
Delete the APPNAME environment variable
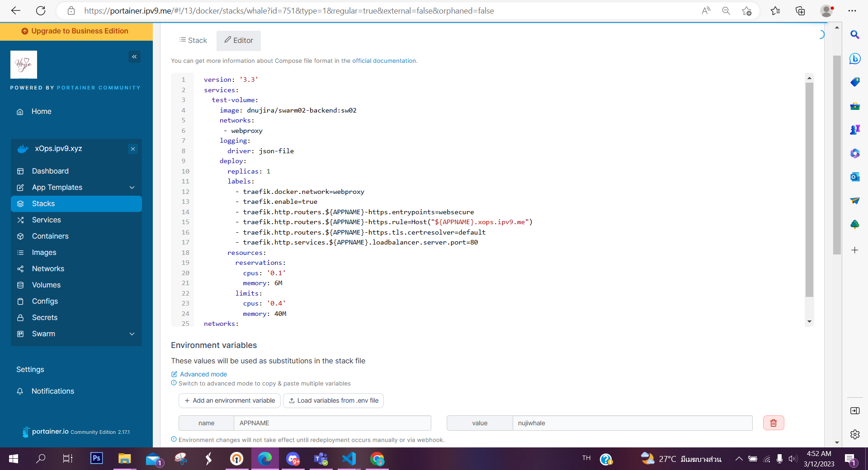pos(773,423)
